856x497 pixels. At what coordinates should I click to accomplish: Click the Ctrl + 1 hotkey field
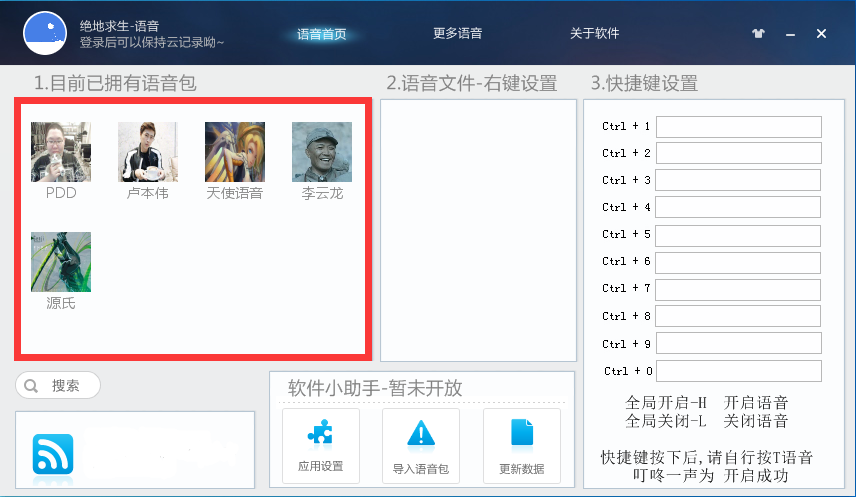(739, 127)
